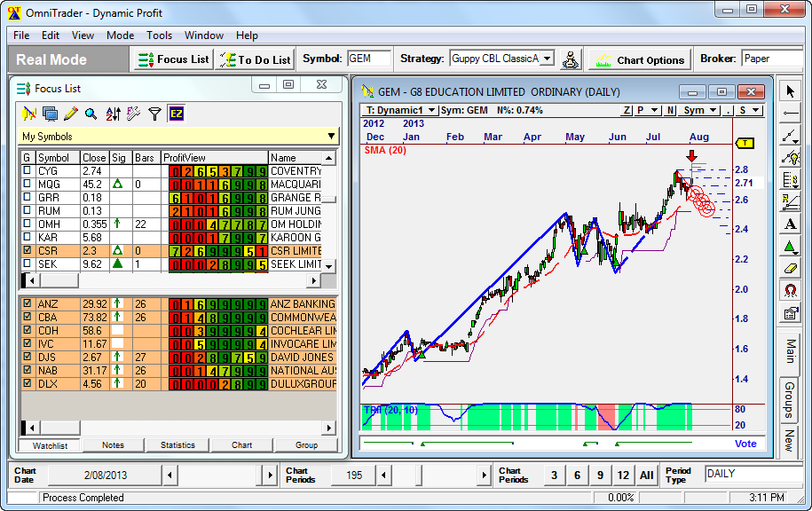This screenshot has height=511, width=812.
Task: Open the S dropdown in chart header
Action: [756, 110]
